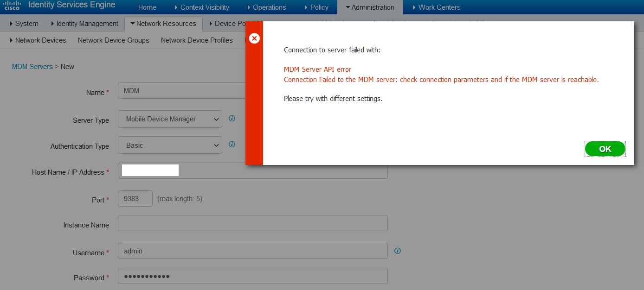
Task: Open the Server Type info icon
Action: point(232,119)
